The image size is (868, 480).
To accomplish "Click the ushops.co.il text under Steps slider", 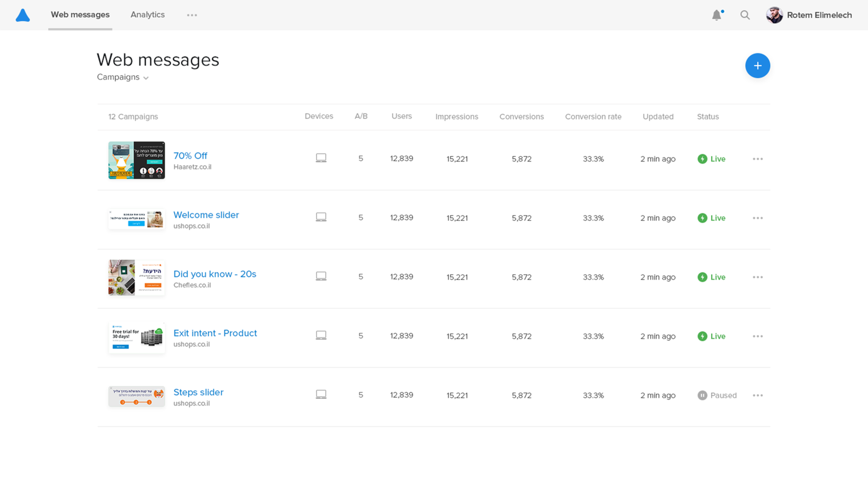I will [x=191, y=403].
